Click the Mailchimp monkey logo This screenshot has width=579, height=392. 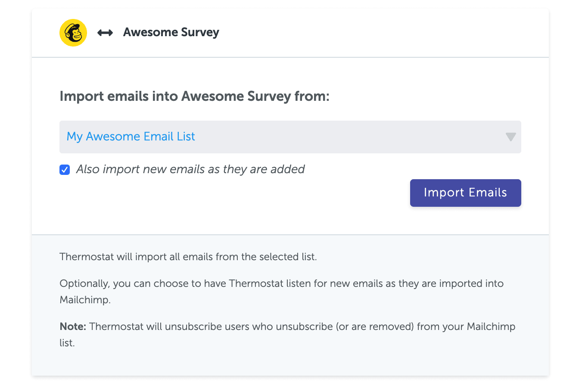pyautogui.click(x=73, y=33)
